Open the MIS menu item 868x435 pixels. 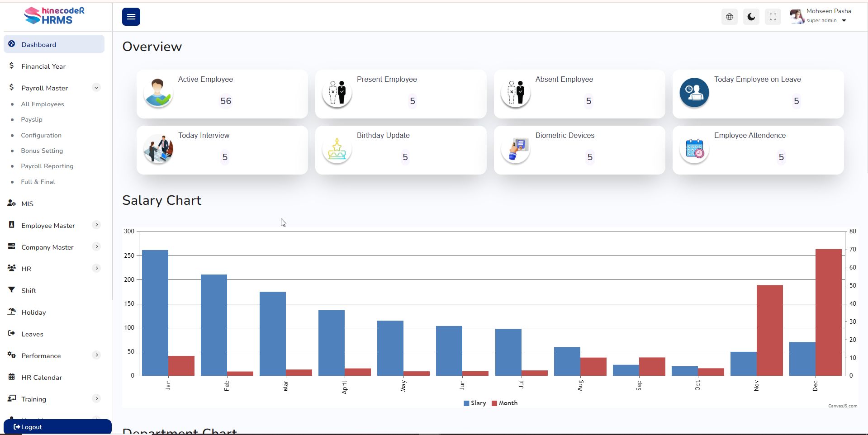pyautogui.click(x=27, y=204)
